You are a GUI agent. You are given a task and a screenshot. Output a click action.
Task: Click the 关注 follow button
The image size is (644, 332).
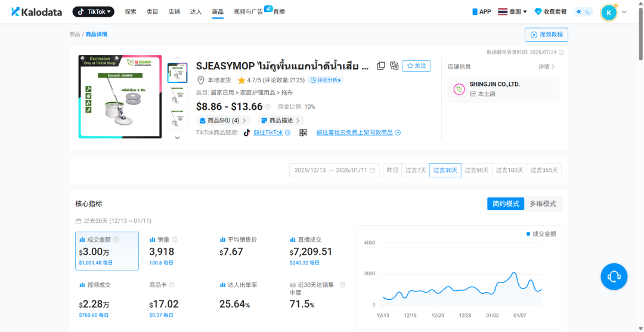click(x=416, y=66)
